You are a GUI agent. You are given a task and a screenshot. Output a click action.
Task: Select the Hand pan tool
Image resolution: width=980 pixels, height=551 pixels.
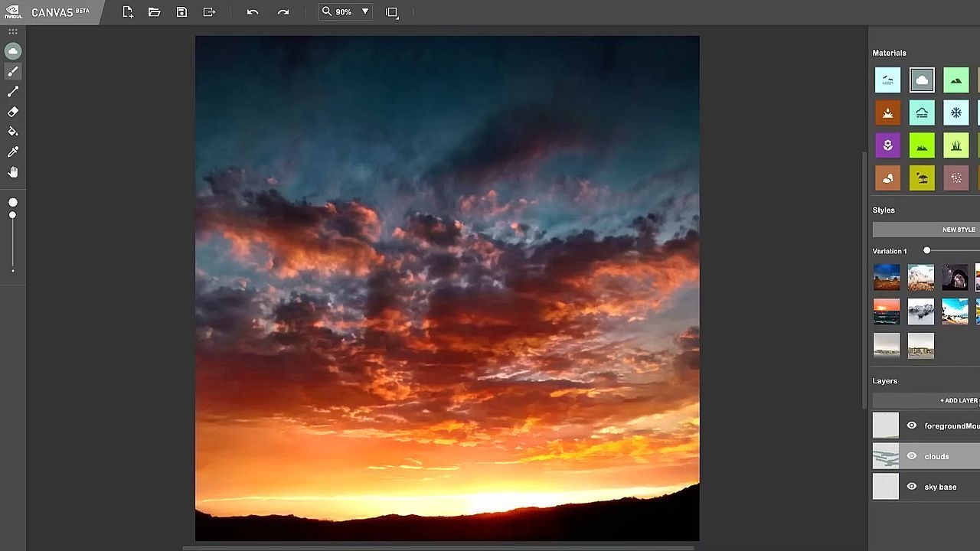[13, 172]
